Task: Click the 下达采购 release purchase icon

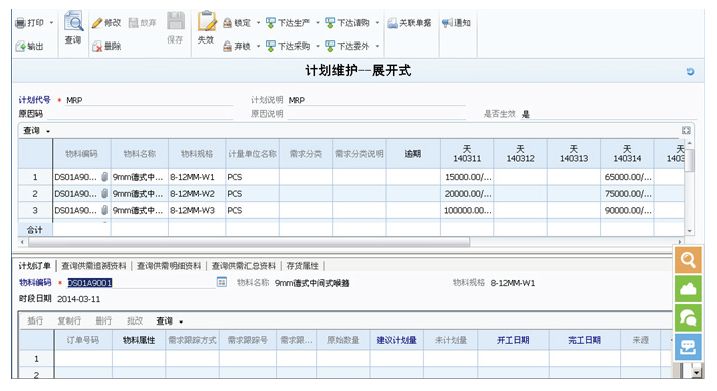Action: (x=271, y=46)
